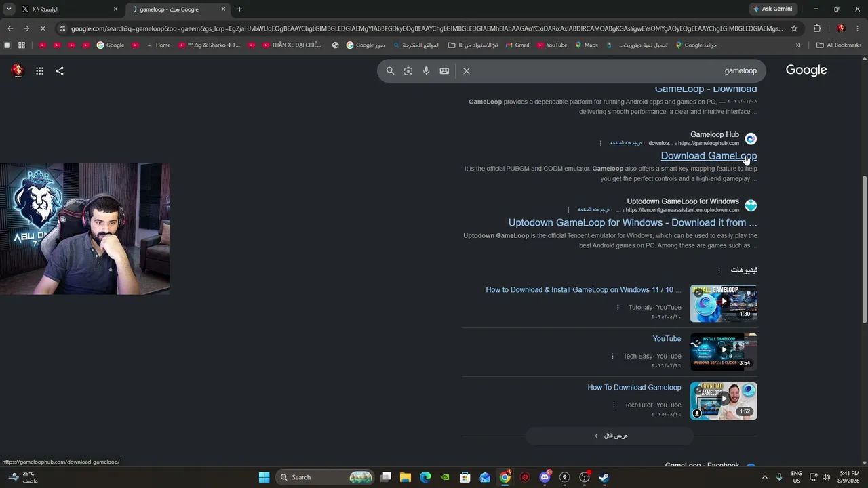Open the on-screen keyboard input tool

coord(444,70)
